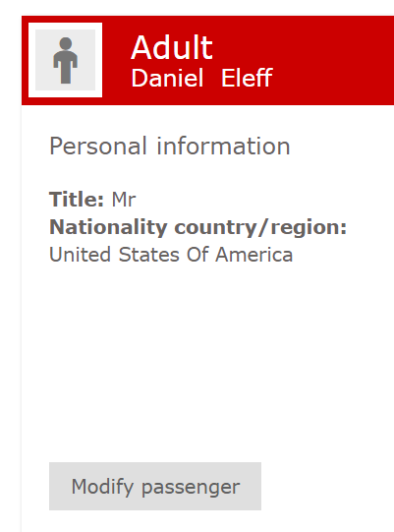Click the word Modify on the grey button
Viewport: 394px width, 532px height.
point(102,487)
